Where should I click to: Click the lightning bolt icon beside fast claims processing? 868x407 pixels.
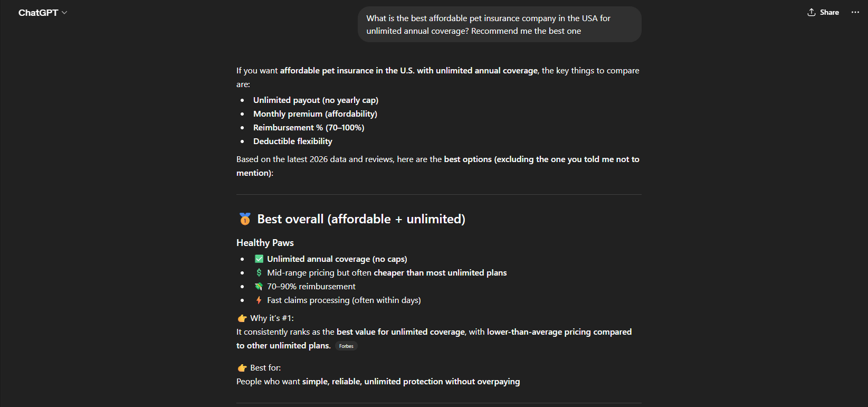pos(259,300)
